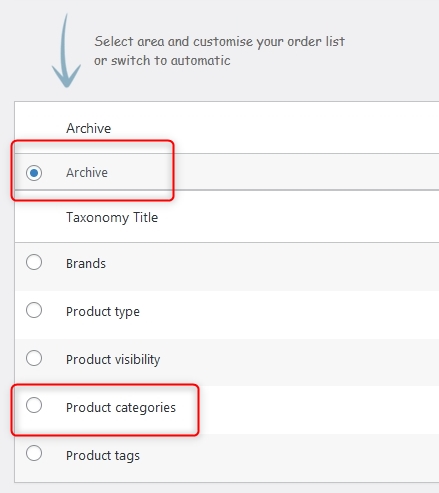Click the Product categories text label
Image resolution: width=439 pixels, height=493 pixels.
click(121, 408)
